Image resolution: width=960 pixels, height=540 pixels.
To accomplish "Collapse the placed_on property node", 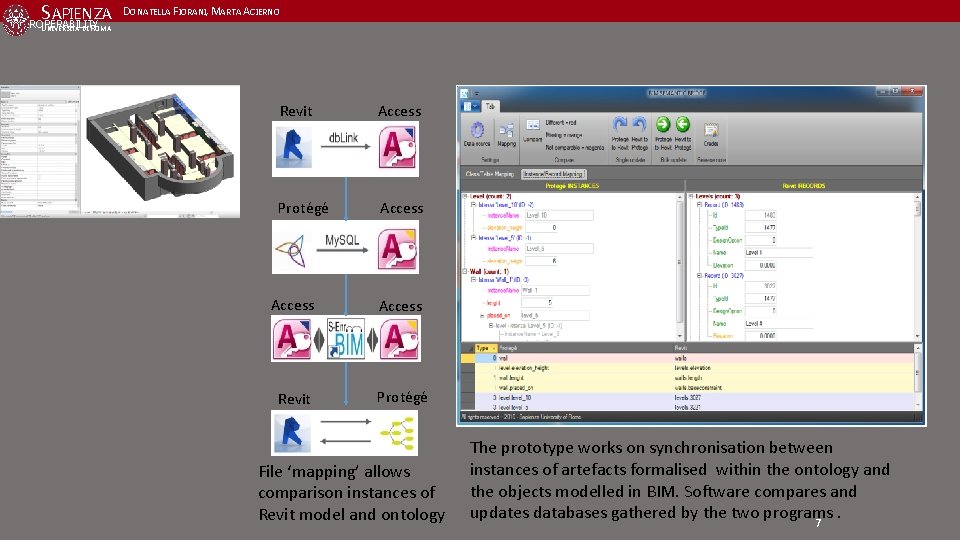I will pyautogui.click(x=482, y=316).
